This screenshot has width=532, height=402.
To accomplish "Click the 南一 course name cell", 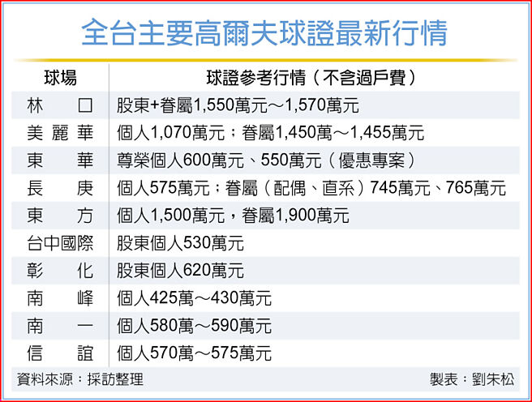I will coord(60,326).
